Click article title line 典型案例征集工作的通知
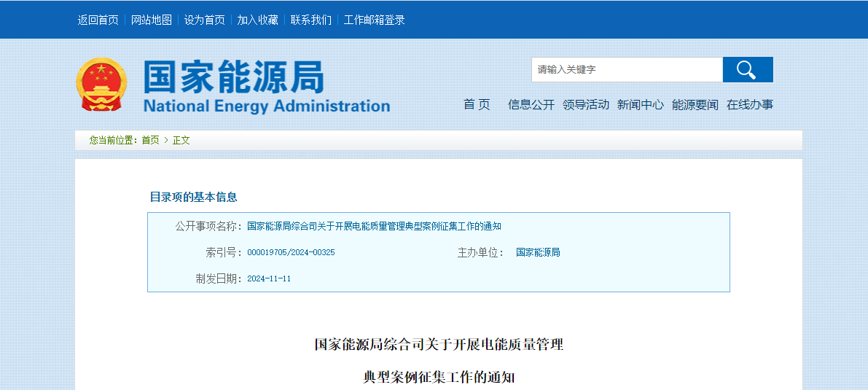Viewport: 868px width, 390px height. (x=439, y=378)
